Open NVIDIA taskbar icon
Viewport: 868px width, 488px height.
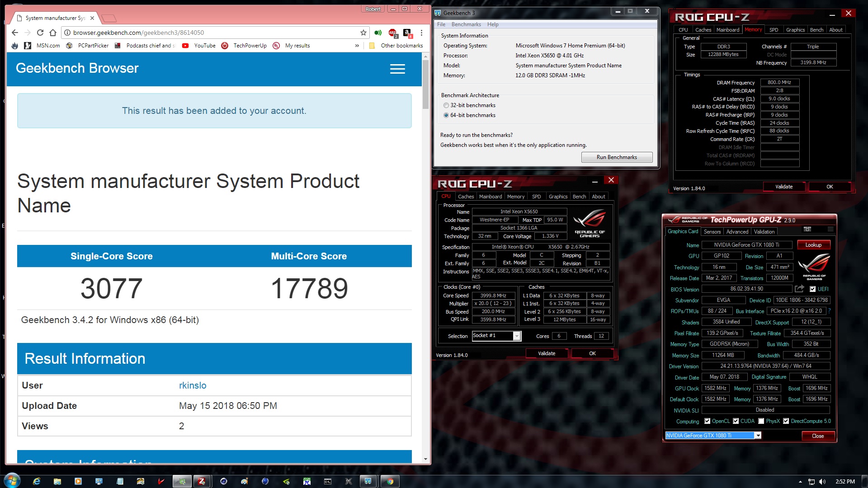point(286,481)
